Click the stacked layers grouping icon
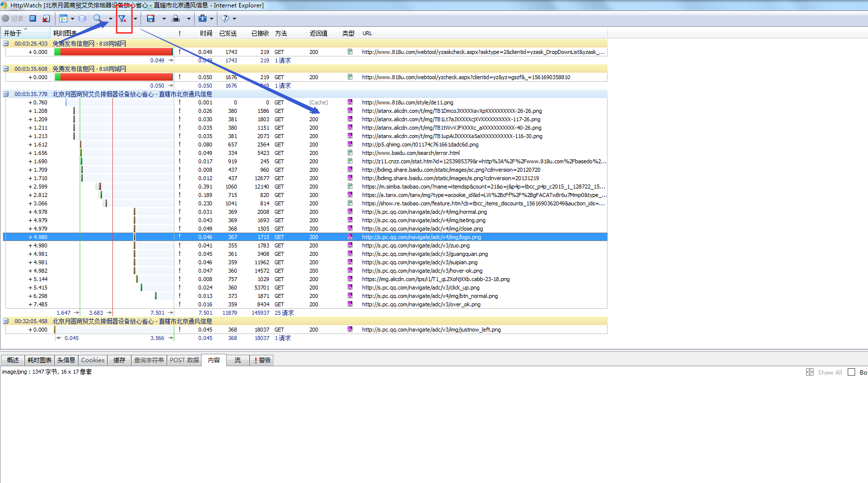 click(x=83, y=18)
